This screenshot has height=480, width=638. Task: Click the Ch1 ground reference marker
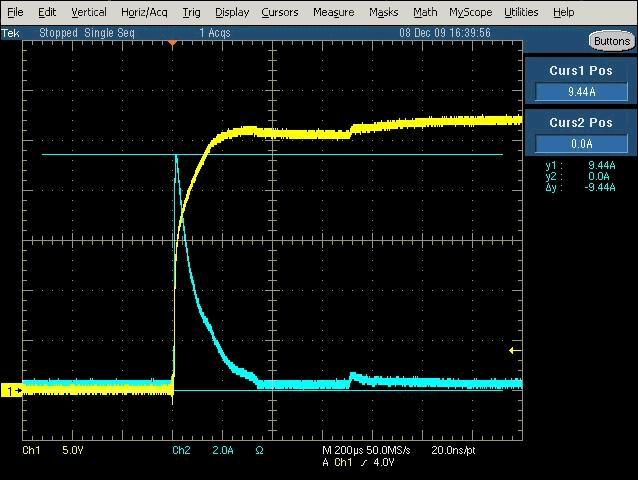click(12, 390)
